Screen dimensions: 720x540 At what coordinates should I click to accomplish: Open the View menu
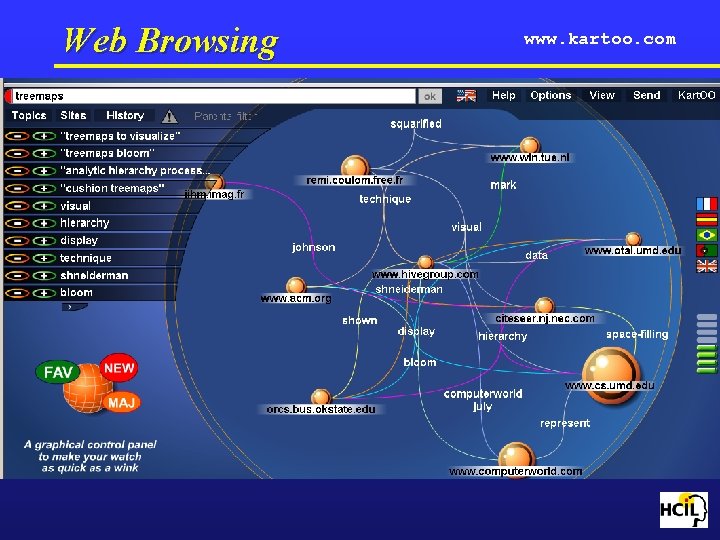602,95
